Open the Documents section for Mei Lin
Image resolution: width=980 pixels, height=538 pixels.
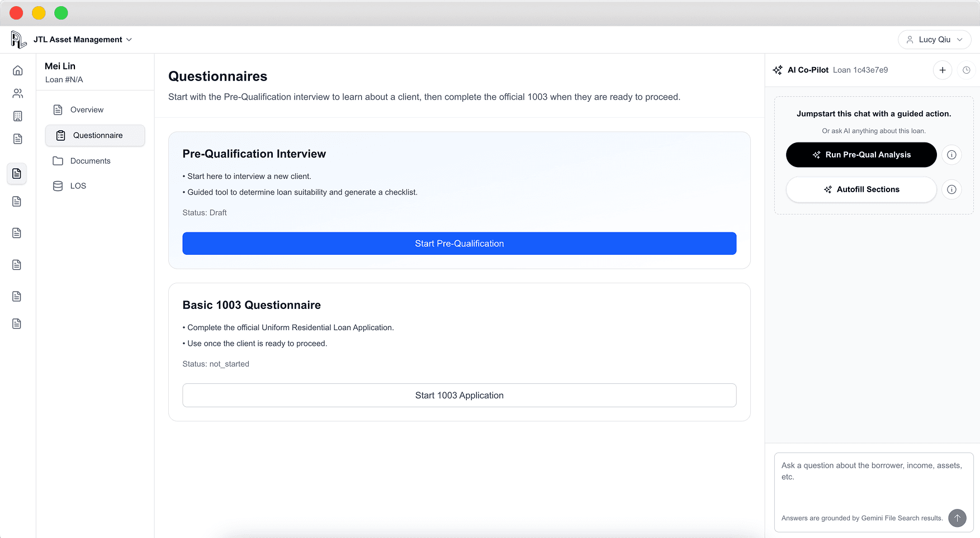tap(90, 161)
